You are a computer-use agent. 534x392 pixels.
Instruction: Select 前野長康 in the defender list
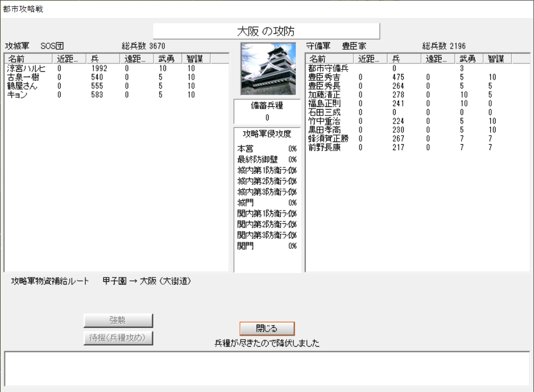(324, 147)
